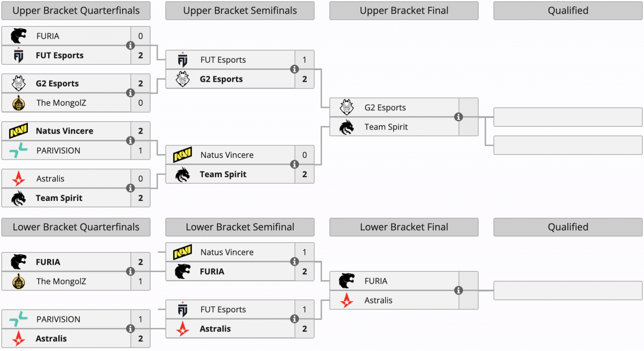This screenshot has width=644, height=351.
Task: Click empty Qualified slot after Lower Bracket Final
Action: tap(568, 291)
